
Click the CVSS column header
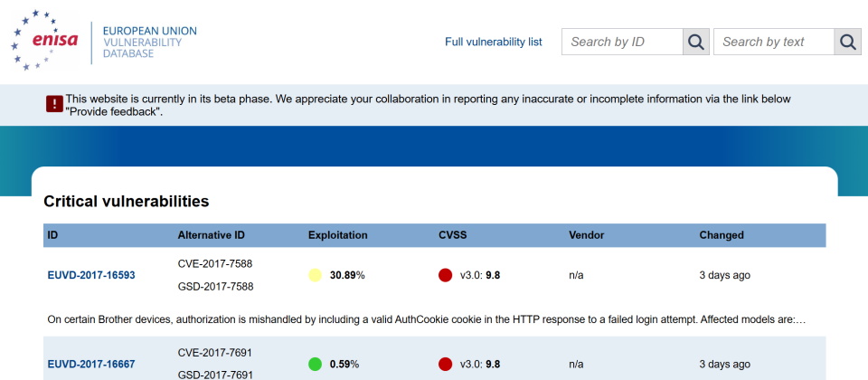454,235
